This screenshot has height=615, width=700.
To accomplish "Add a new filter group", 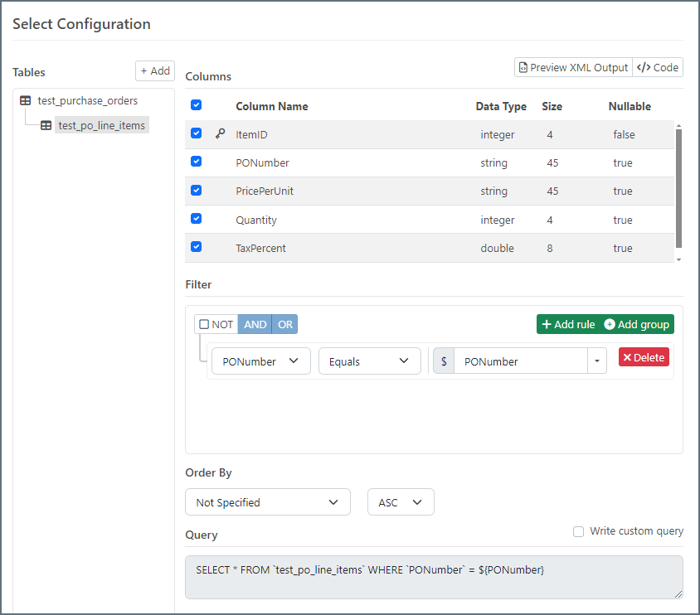I will coord(636,324).
